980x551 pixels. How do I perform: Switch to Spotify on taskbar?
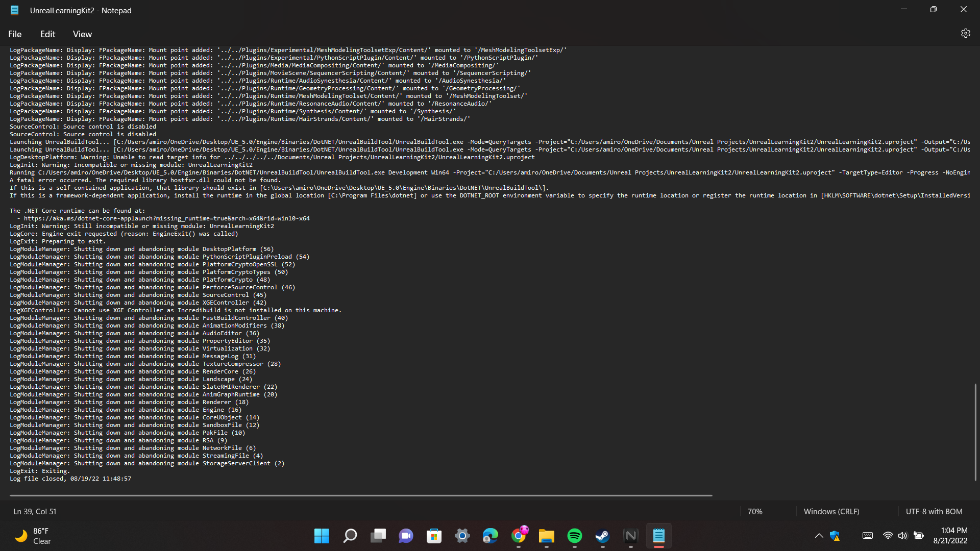(575, 536)
